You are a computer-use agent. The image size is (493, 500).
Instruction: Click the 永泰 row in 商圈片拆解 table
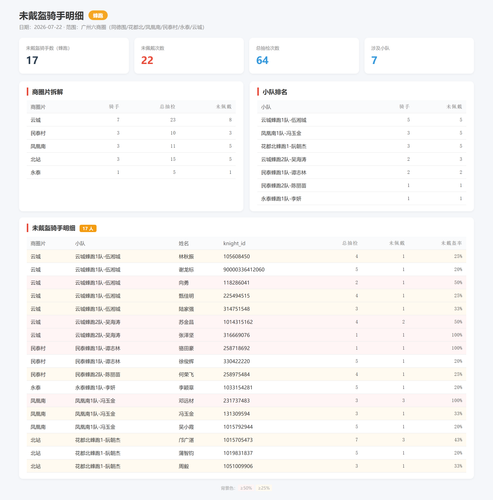point(131,172)
